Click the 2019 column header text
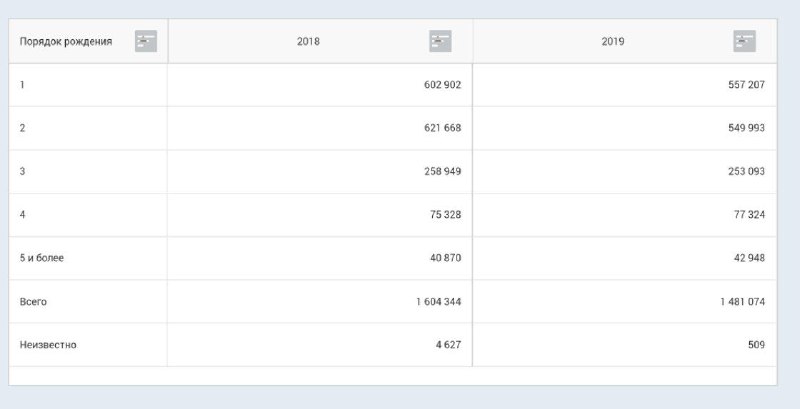Screen dimensions: 800x409 tap(613, 41)
